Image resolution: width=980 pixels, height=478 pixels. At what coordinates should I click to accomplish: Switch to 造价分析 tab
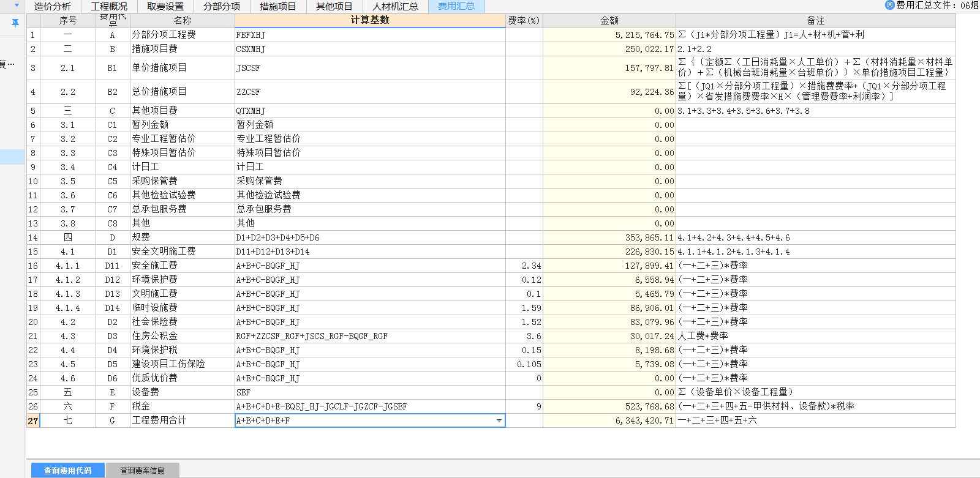tap(52, 7)
